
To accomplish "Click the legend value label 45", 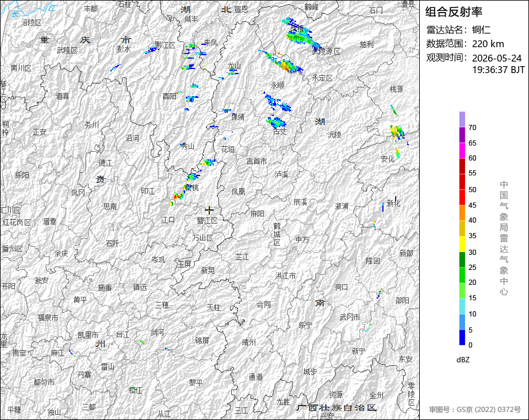I will 472,205.
